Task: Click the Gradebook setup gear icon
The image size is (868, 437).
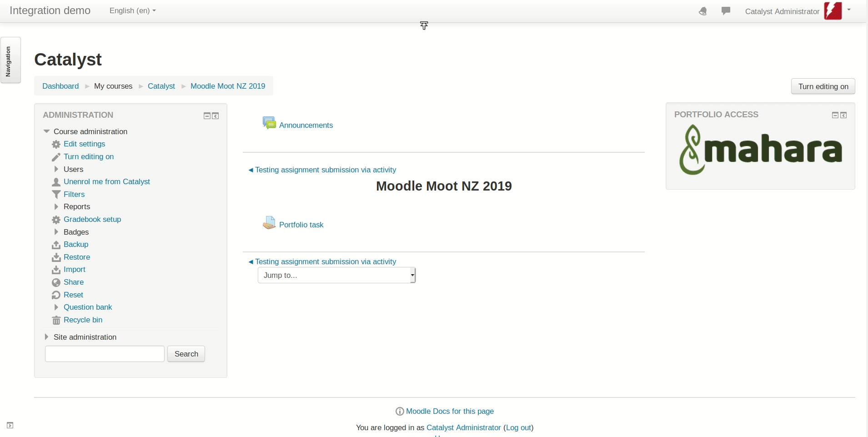Action: tap(56, 220)
